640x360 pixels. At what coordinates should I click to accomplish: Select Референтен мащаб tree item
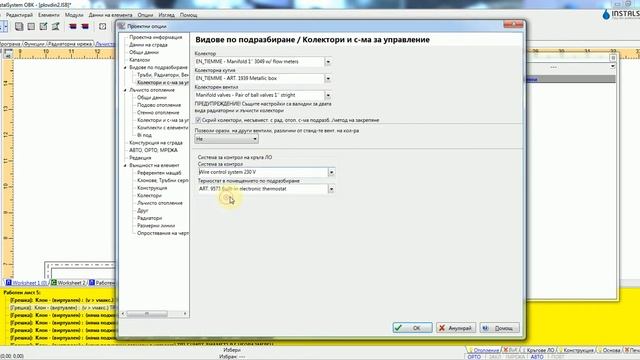(x=159, y=173)
